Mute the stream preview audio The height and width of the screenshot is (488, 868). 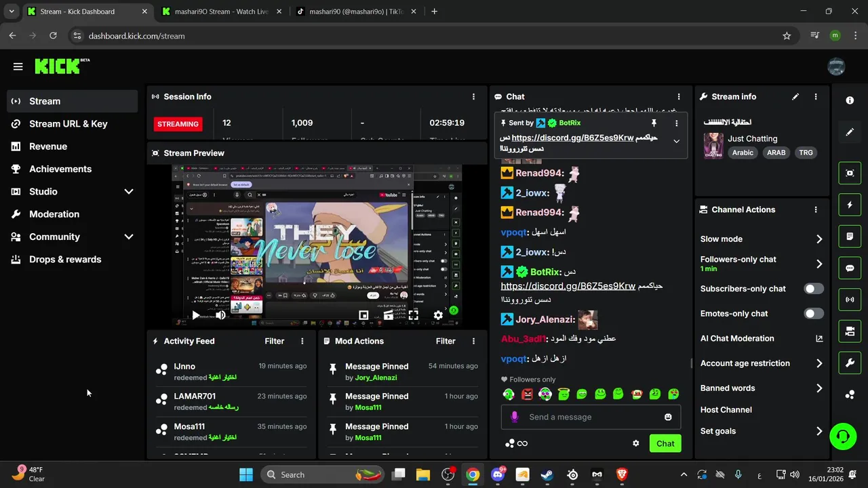[220, 315]
